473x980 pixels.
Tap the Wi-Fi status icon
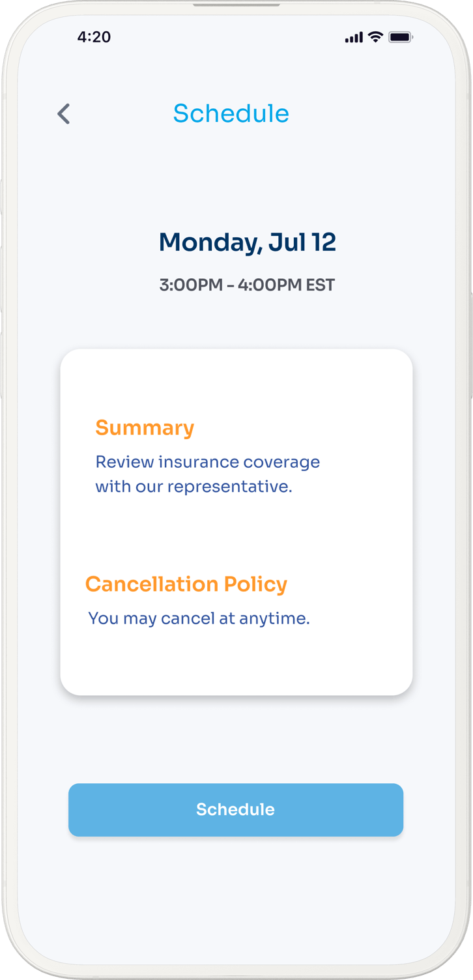click(375, 37)
